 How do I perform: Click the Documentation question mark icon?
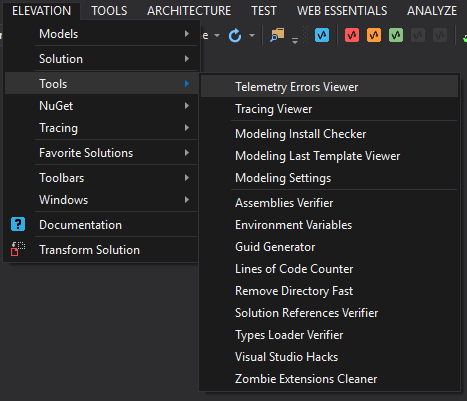click(18, 224)
